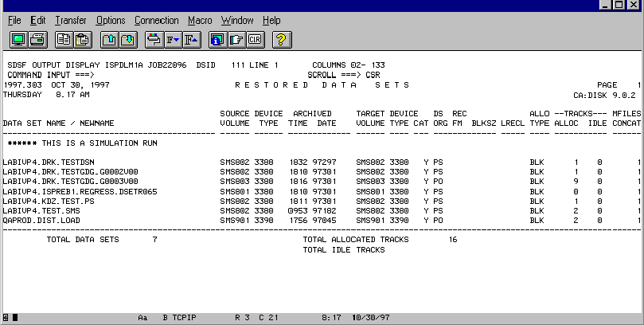Screen dimensions: 644x325
Task: Click the print screen toolbar icon
Action: [x=37, y=38]
